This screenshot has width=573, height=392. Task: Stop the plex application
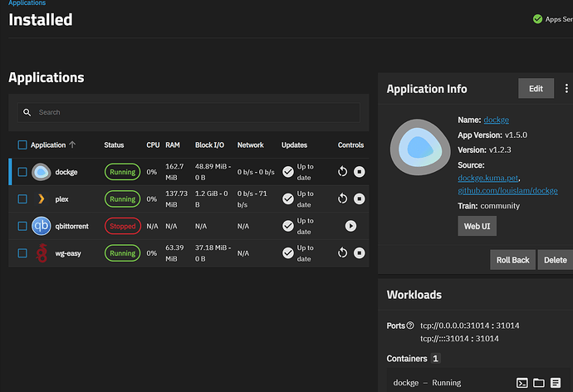point(360,198)
